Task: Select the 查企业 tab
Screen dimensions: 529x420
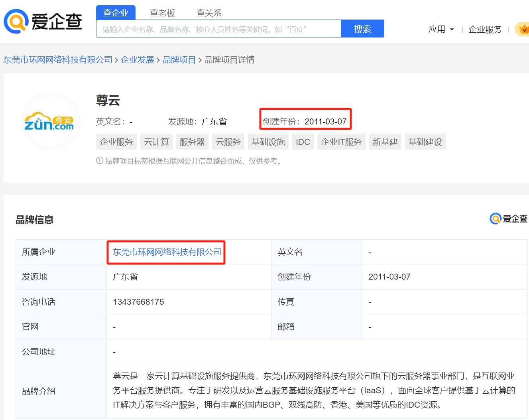Action: (116, 12)
